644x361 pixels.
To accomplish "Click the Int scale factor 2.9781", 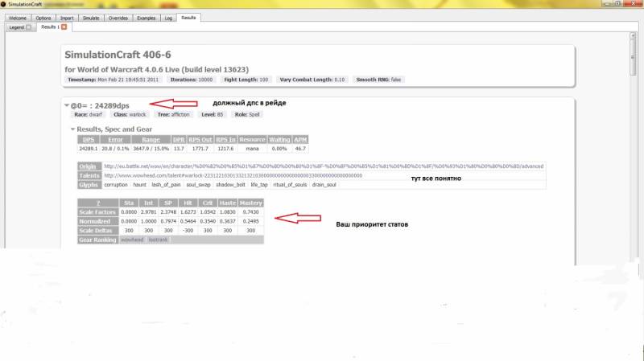I will coord(149,212).
